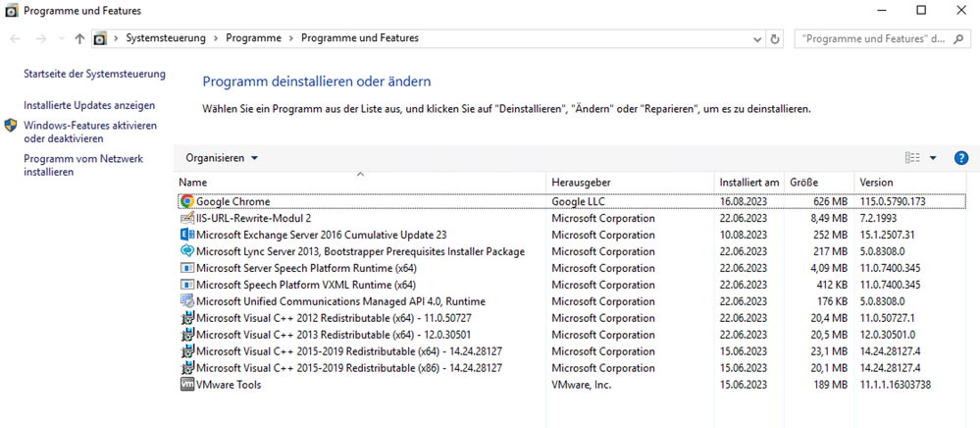The width and height of the screenshot is (980, 428).
Task: Select Programme und Features breadcrumb
Action: pos(360,38)
